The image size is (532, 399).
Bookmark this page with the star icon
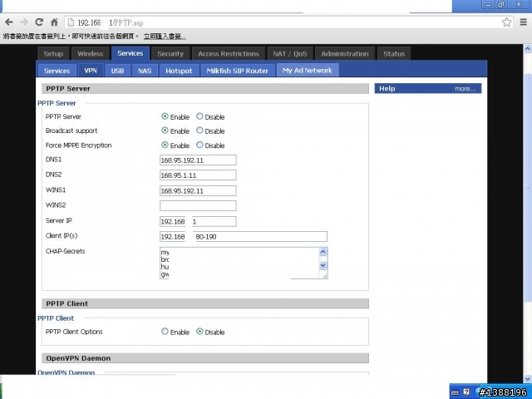[506, 22]
